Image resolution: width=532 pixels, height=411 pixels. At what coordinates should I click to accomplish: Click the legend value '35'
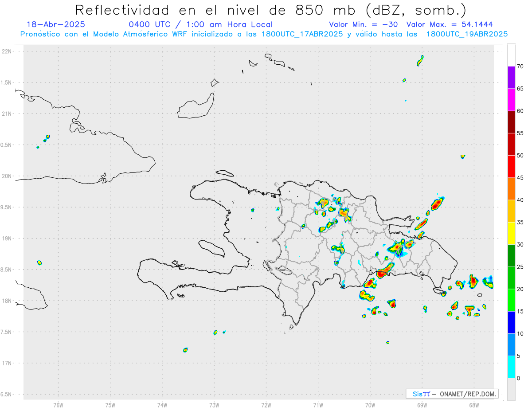pyautogui.click(x=520, y=222)
